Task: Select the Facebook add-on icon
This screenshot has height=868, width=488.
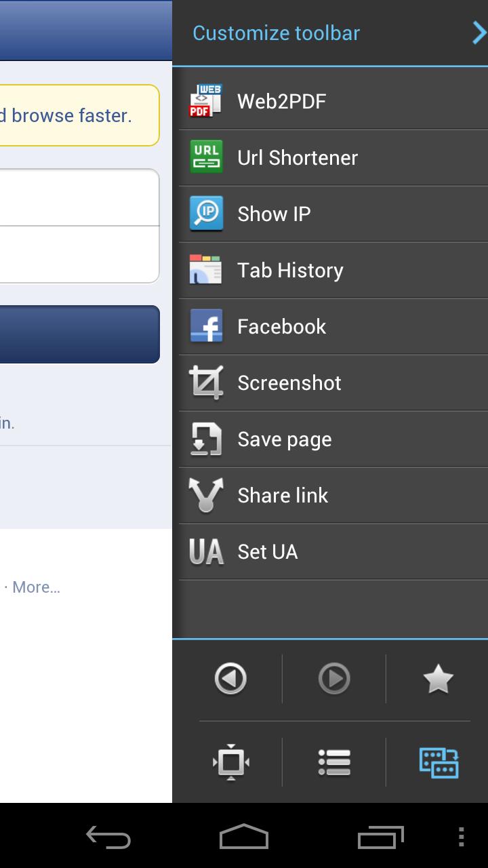Action: [x=206, y=326]
